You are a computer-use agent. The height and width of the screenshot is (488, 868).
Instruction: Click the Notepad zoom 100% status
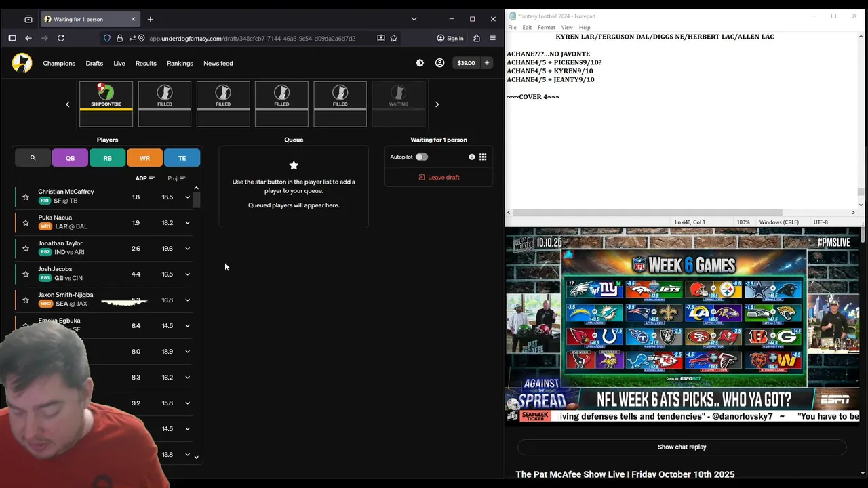coord(743,222)
